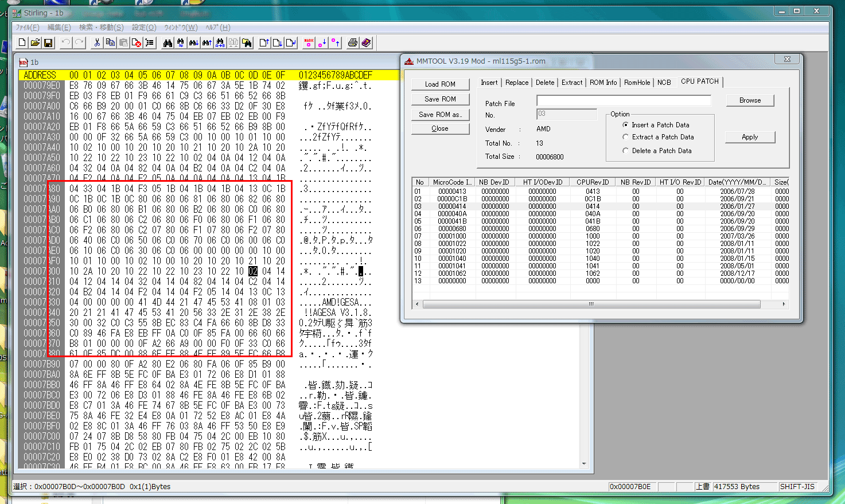The width and height of the screenshot is (845, 504).
Task: Switch to the NCB tab
Action: coord(664,83)
